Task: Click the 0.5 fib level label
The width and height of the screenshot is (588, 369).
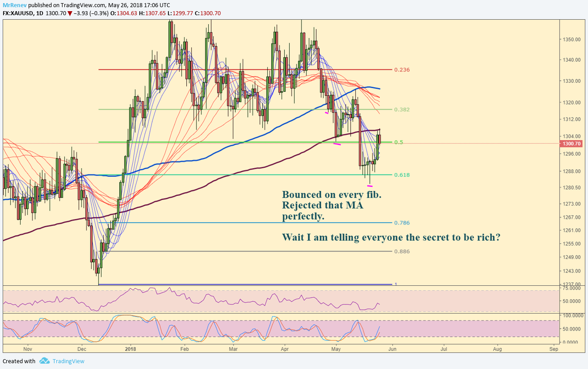Action: (399, 142)
